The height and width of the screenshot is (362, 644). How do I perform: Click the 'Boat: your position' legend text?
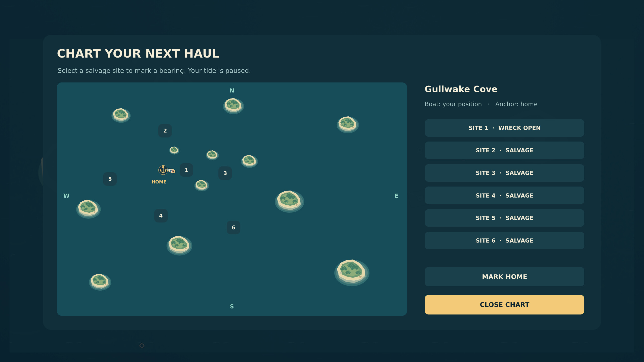click(x=453, y=104)
